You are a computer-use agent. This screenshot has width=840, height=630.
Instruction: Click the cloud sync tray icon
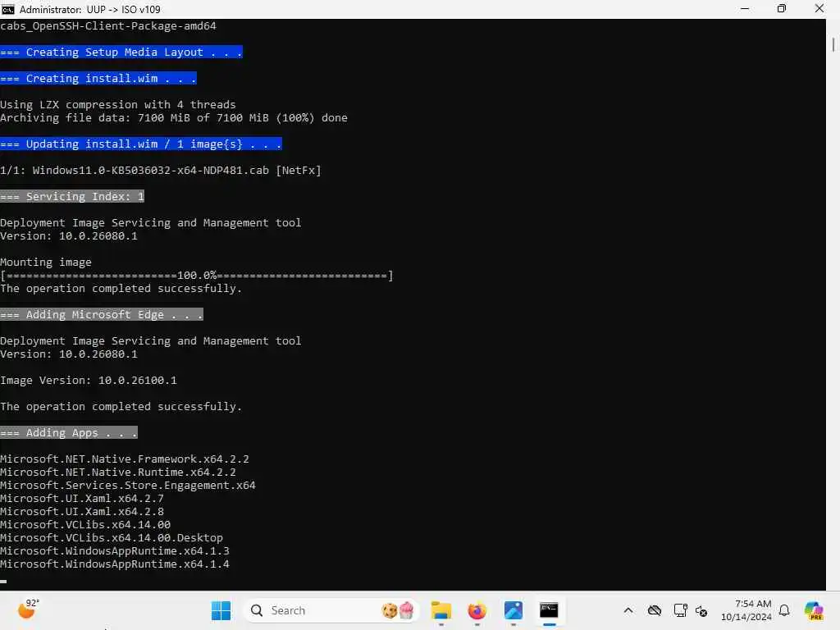coord(654,610)
